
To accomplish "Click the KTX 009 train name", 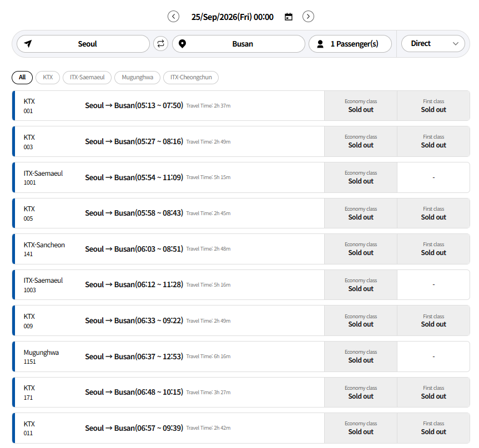I will (29, 321).
